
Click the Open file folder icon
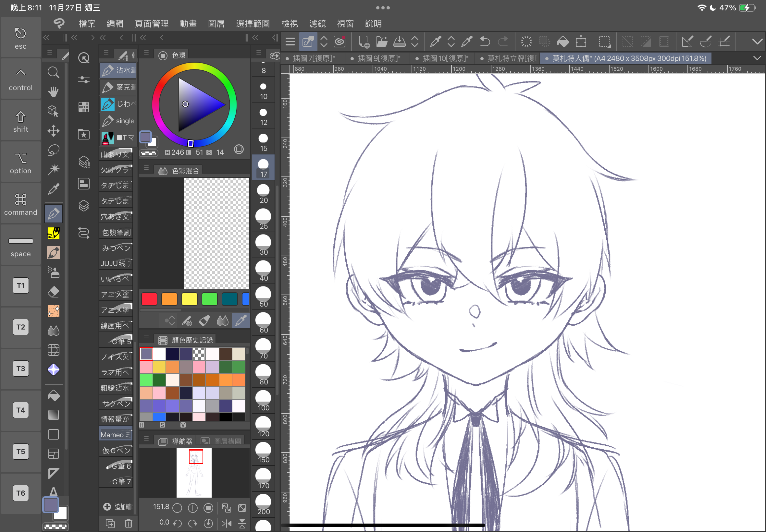click(381, 42)
